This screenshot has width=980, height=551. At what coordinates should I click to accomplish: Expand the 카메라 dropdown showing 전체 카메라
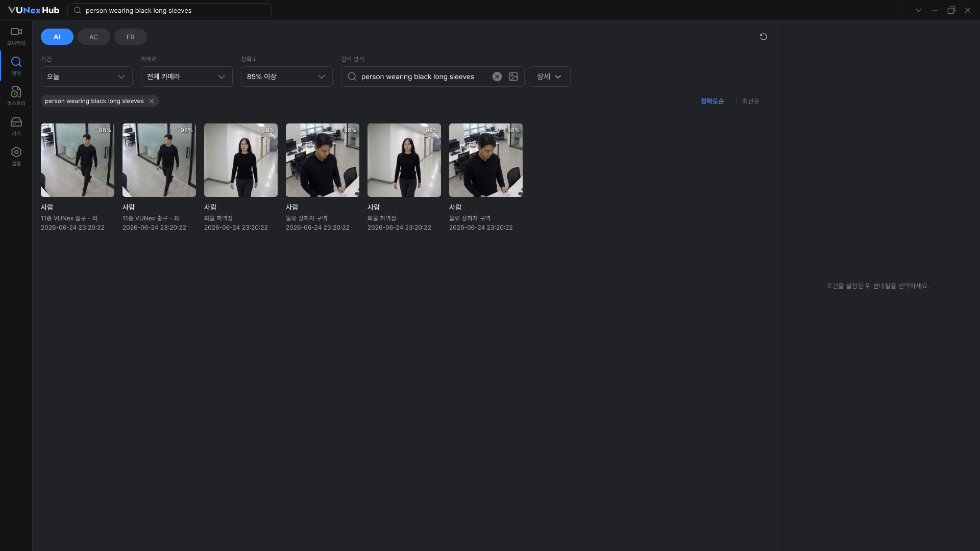pos(187,77)
